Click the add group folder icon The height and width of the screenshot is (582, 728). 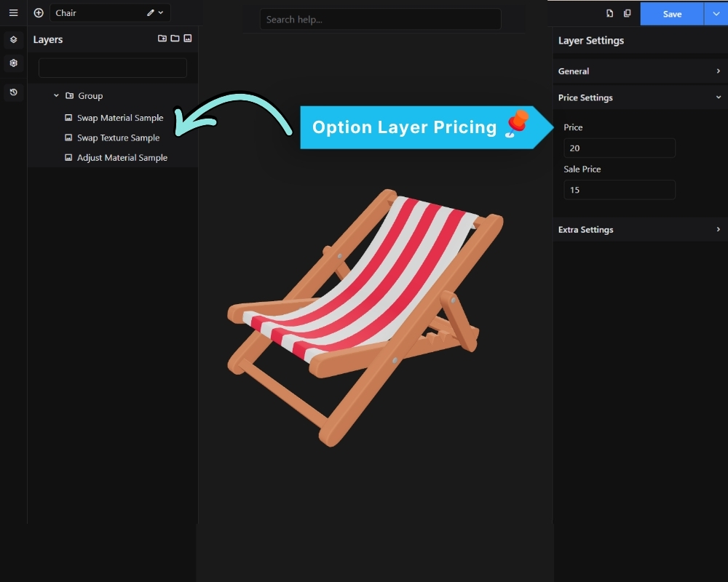coord(175,39)
